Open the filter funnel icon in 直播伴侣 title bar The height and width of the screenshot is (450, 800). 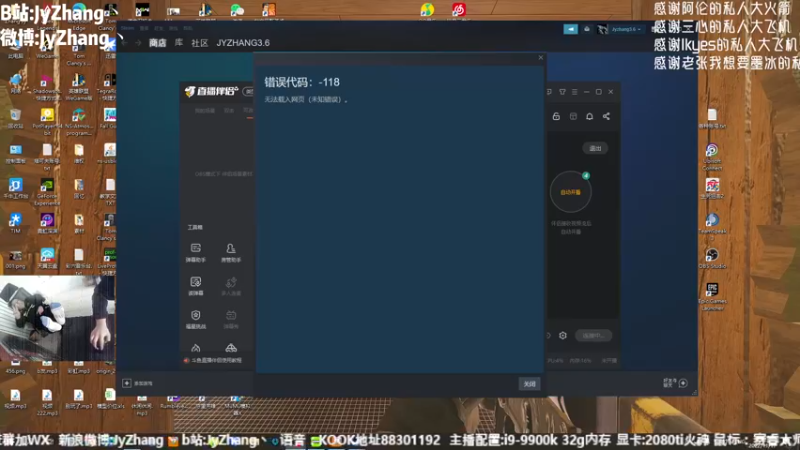(562, 92)
